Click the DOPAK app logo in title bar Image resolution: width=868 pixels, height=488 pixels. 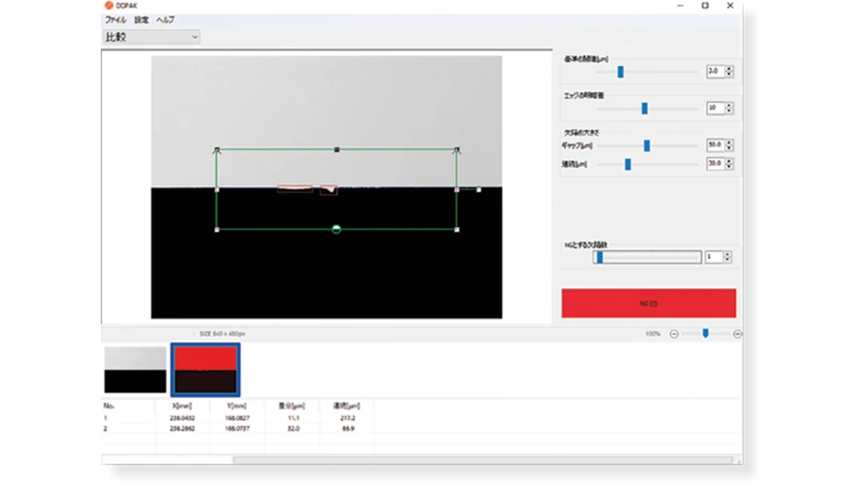point(108,5)
